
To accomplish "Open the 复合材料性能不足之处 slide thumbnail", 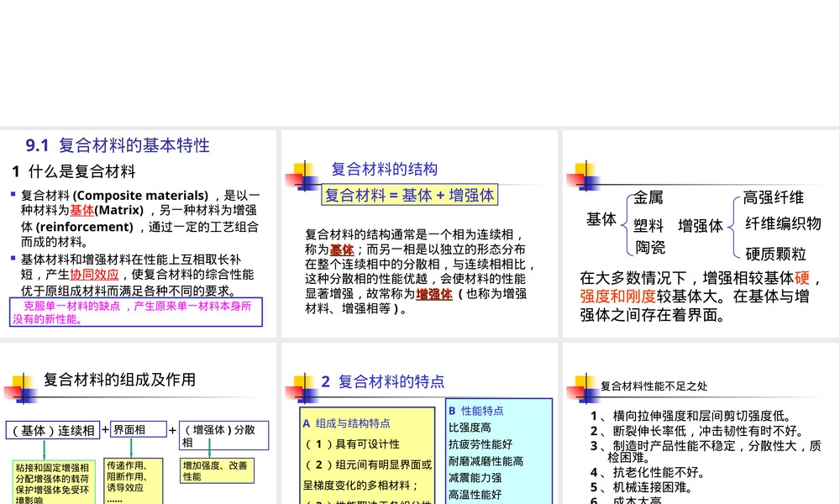I will point(701,423).
